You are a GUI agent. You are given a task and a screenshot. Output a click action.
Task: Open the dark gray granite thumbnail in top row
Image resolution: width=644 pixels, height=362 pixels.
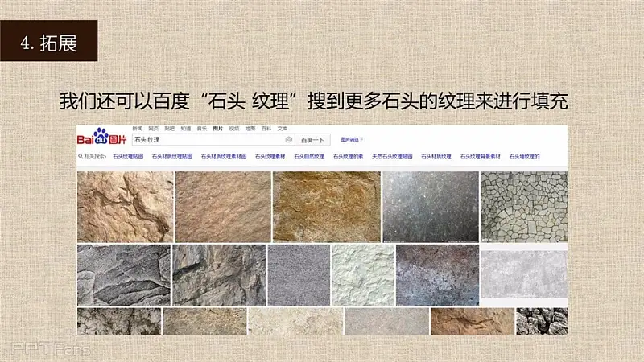[430, 206]
